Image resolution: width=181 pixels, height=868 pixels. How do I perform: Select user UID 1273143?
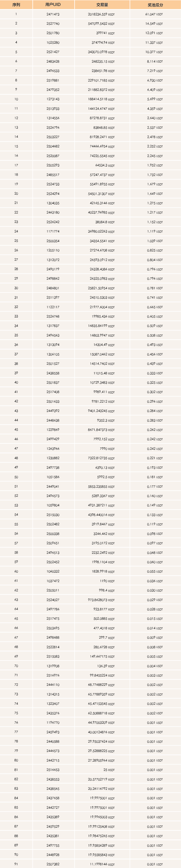pos(53,99)
